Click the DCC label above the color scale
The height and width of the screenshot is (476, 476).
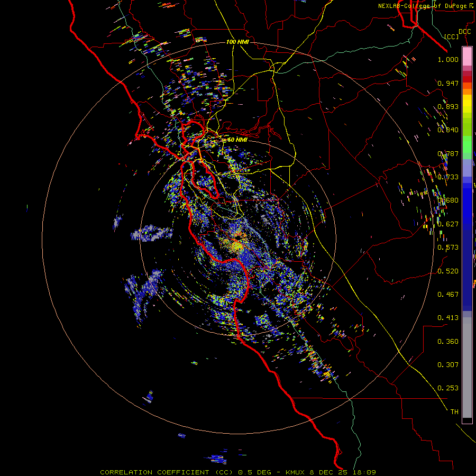pos(465,32)
